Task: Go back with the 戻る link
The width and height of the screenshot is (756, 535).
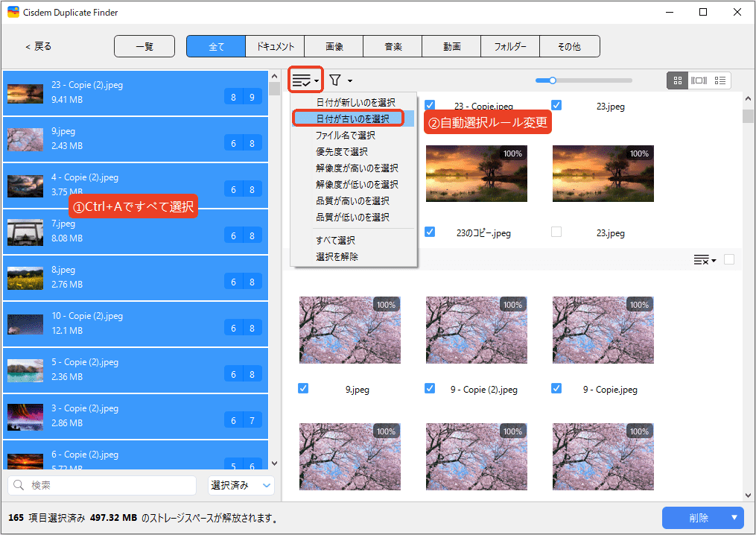Action: point(39,46)
